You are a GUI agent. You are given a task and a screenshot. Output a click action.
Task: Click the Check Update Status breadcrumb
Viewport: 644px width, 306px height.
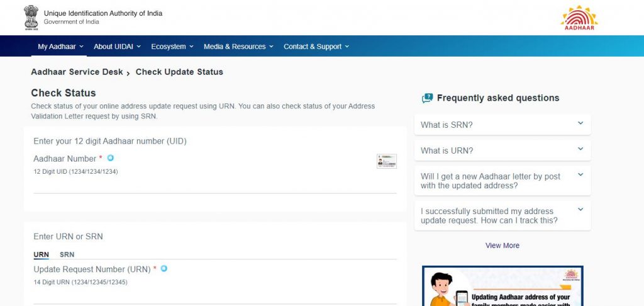pos(179,72)
